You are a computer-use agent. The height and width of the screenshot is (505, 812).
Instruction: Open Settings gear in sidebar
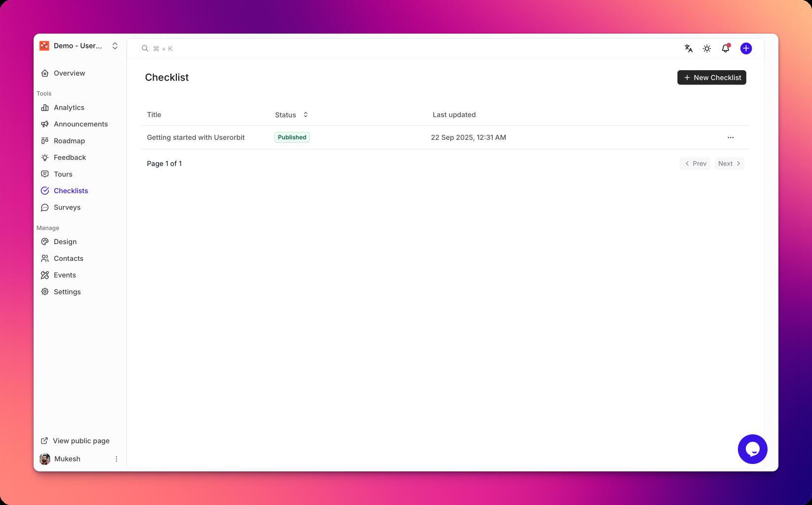coord(67,292)
